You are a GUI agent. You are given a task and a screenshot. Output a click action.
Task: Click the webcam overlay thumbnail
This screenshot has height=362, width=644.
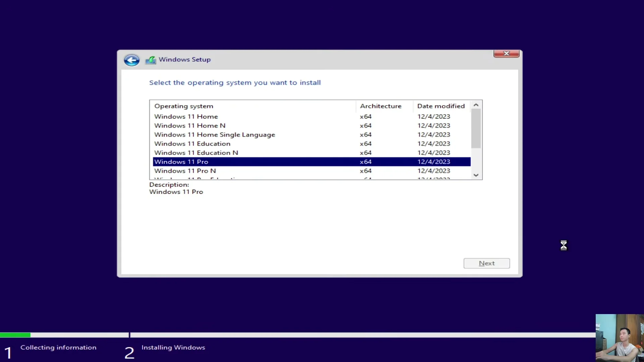coord(620,338)
